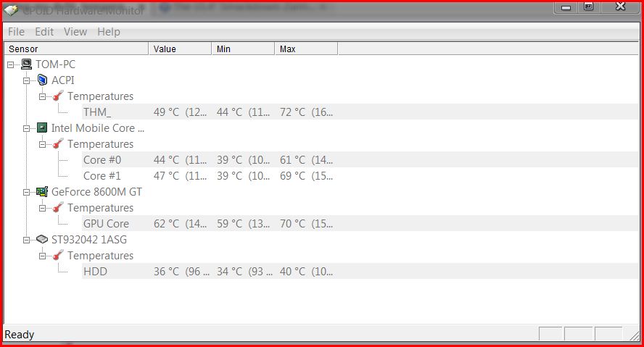Open the Edit menu

[44, 32]
